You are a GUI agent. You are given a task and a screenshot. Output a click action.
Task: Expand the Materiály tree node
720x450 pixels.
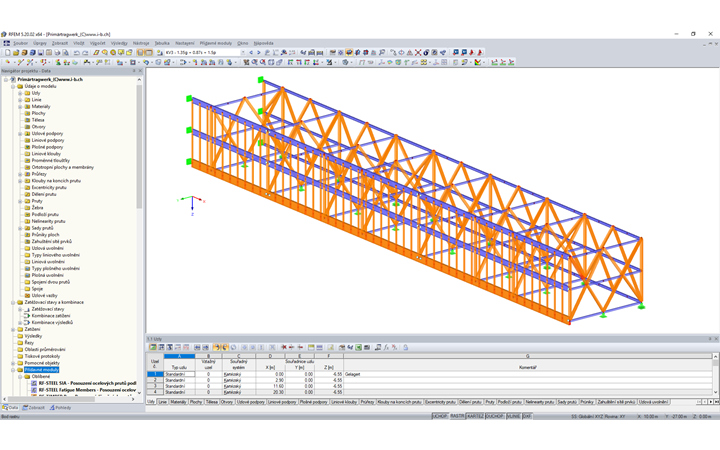tap(20, 107)
